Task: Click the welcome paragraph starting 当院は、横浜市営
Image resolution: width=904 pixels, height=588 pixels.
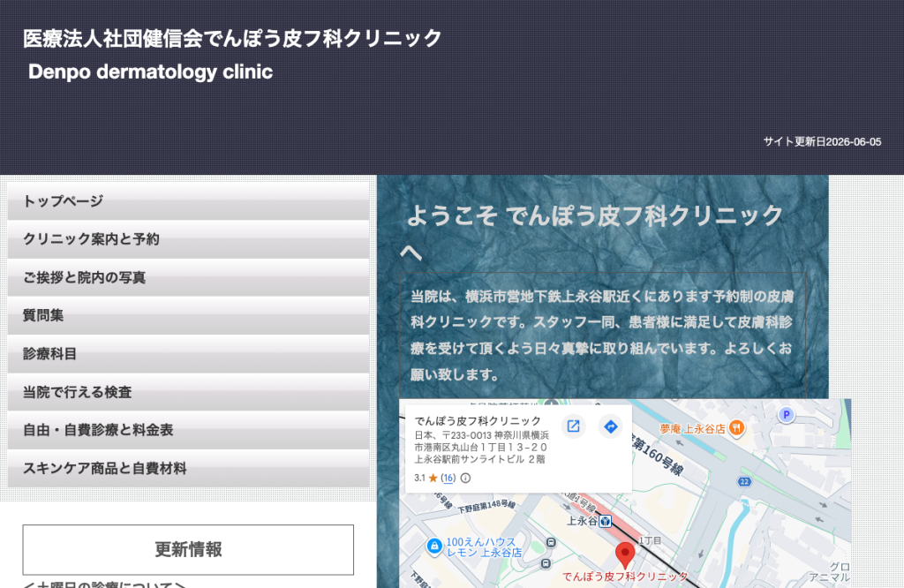Action: click(x=602, y=335)
